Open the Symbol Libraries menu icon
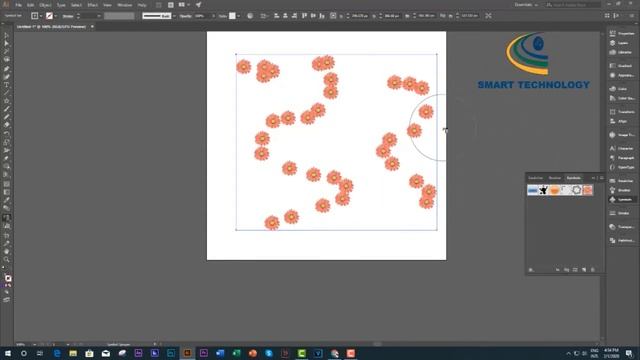This screenshot has width=640, height=360. click(x=531, y=270)
